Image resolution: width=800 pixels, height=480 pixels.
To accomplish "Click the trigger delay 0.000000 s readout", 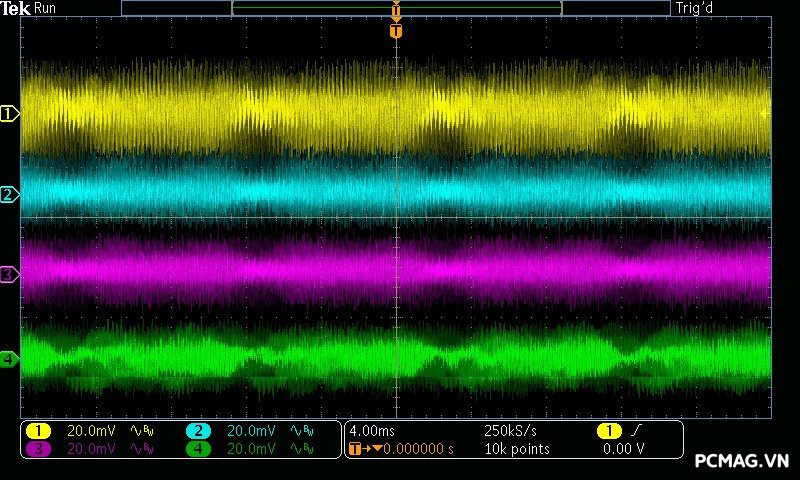I will pos(419,449).
